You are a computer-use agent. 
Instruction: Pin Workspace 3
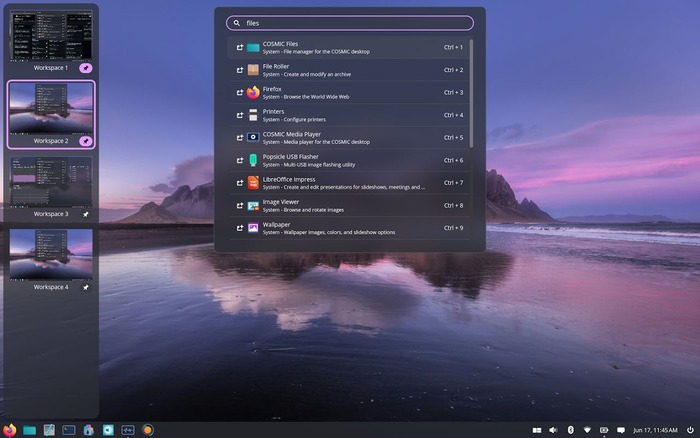click(86, 214)
